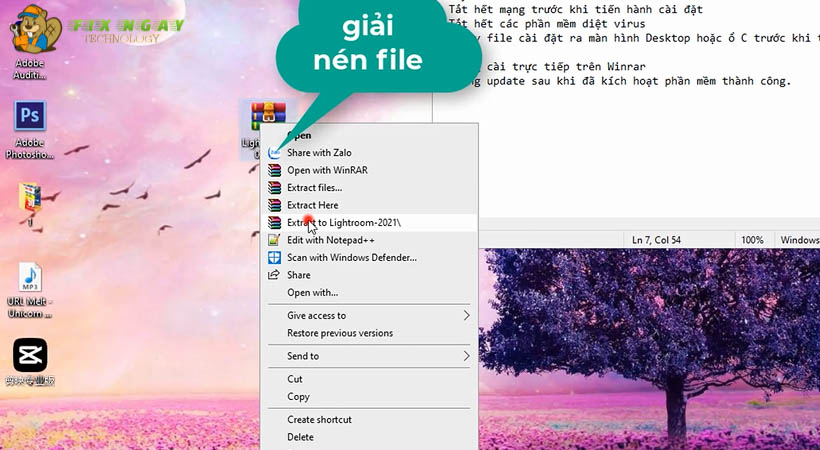
Task: Expand the Give access to submenu arrow
Action: coord(466,316)
